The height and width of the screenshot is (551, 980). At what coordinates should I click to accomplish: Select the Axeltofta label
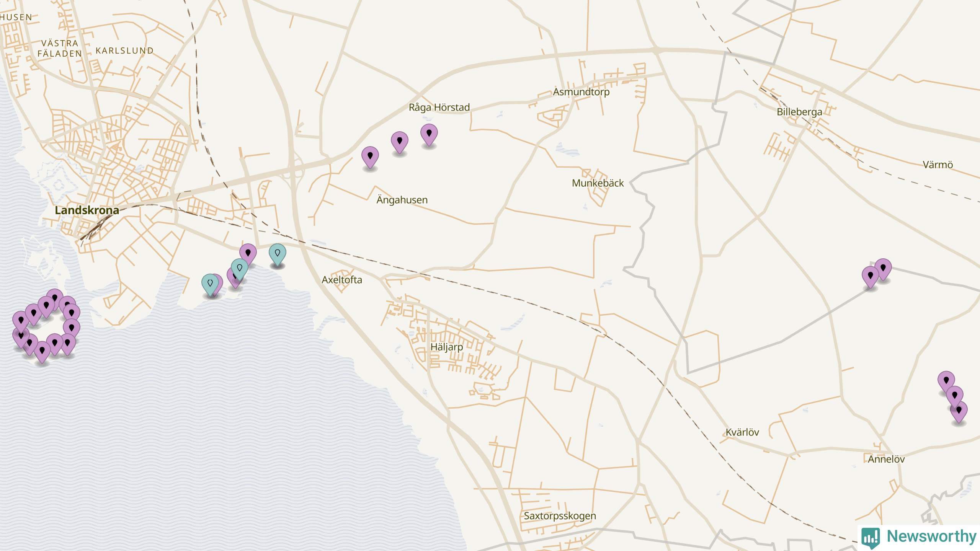(x=342, y=280)
